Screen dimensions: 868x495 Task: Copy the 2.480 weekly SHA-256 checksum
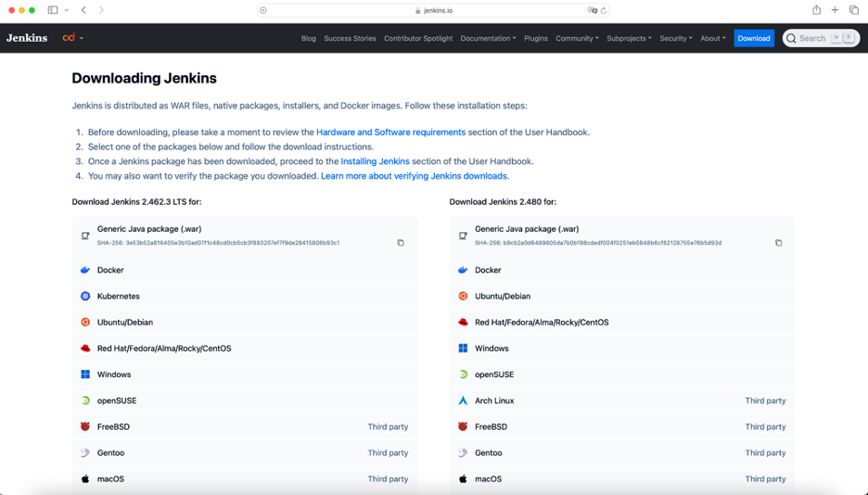tap(778, 243)
